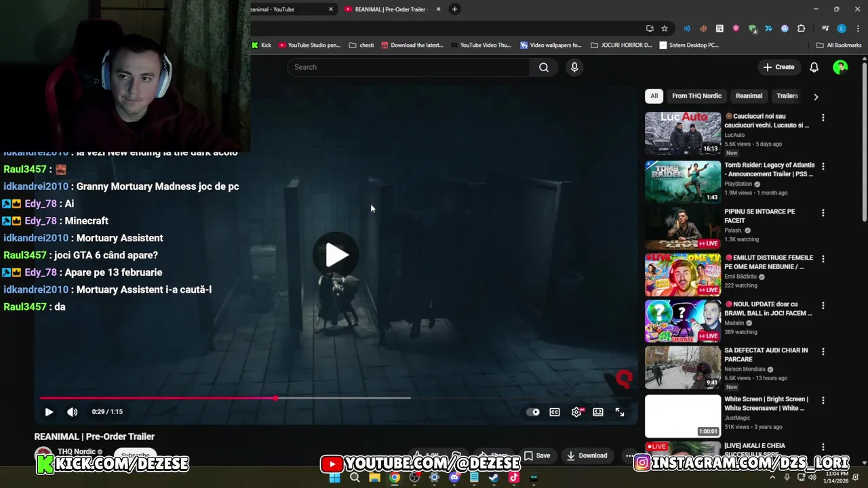This screenshot has width=868, height=488.
Task: Click inside the YouTube Search field
Action: click(x=409, y=67)
